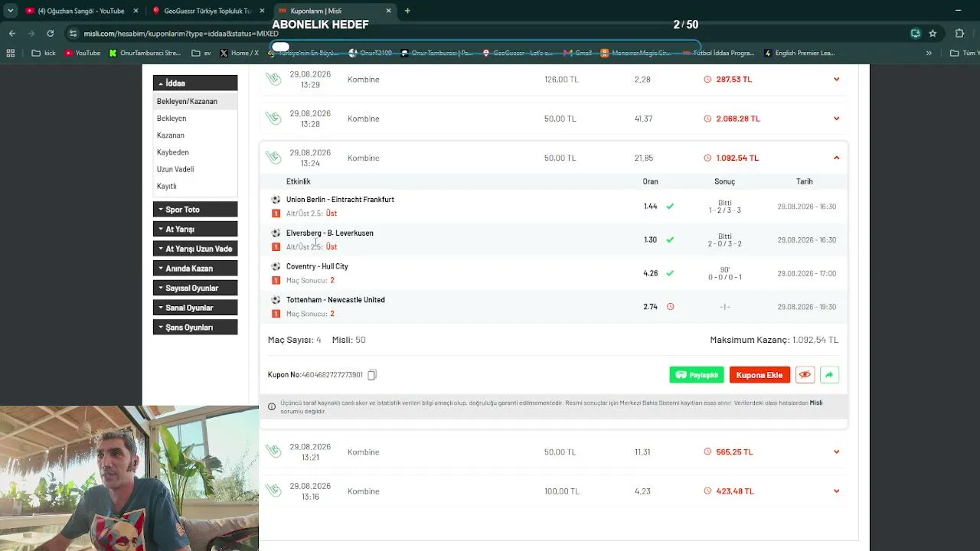Expand the At Yarışı Uzun Vade section
980x551 pixels.
coord(195,249)
